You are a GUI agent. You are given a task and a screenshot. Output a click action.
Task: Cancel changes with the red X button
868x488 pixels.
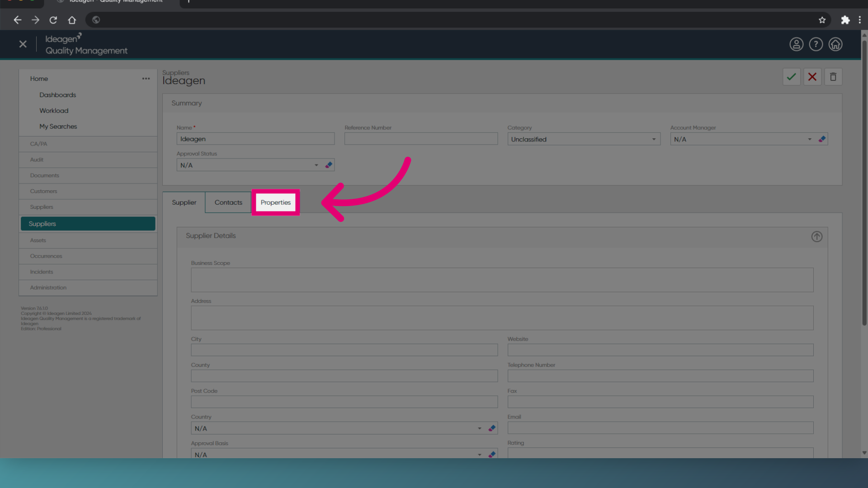pyautogui.click(x=812, y=77)
